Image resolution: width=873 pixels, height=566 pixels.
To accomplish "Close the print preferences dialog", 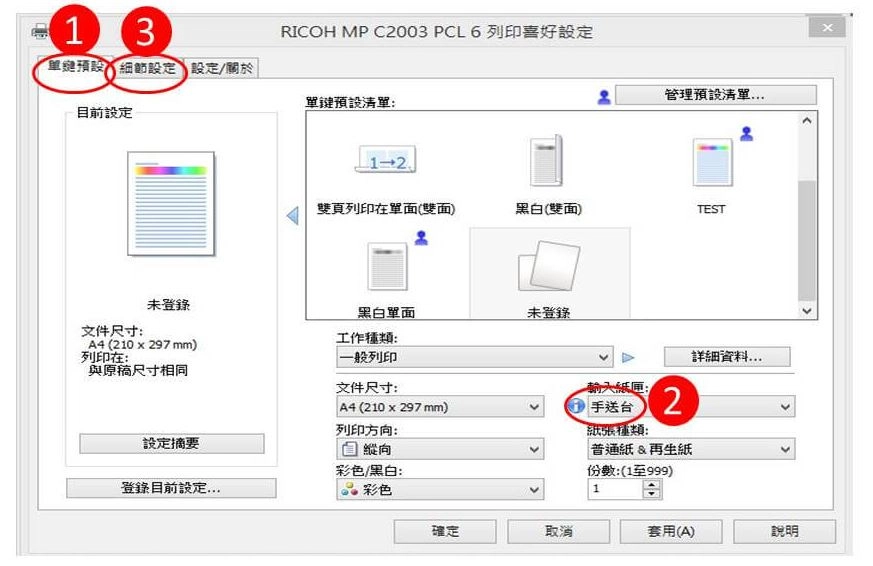I will (x=827, y=27).
